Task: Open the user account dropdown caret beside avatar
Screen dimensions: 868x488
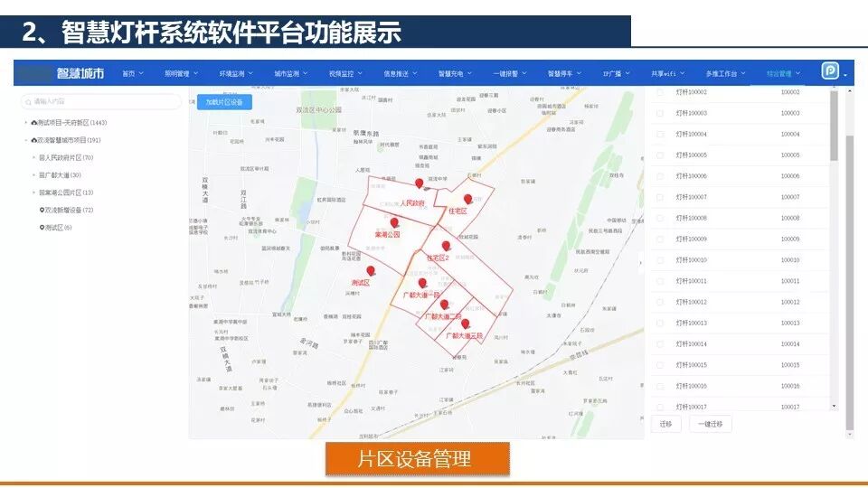Action: tap(845, 75)
